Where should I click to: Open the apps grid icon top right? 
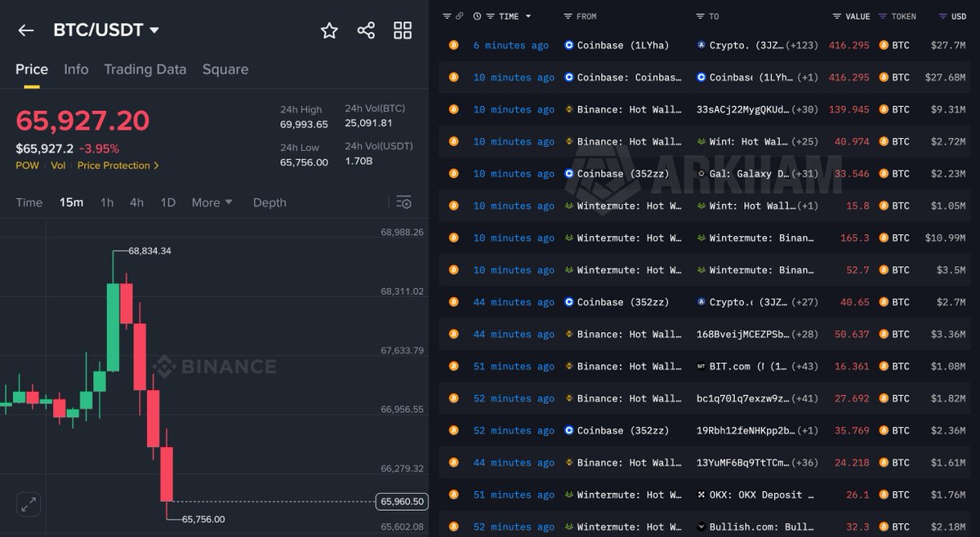tap(402, 30)
